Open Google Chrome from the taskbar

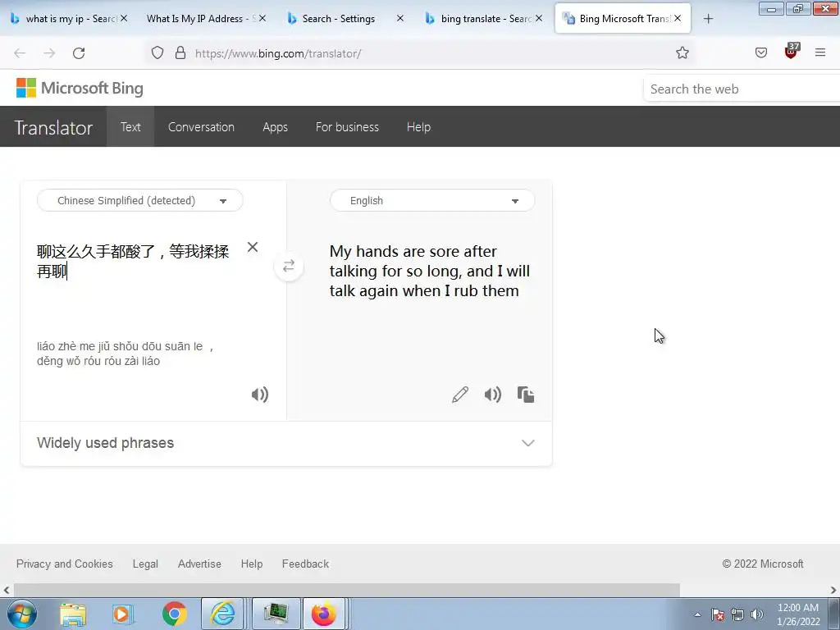174,614
